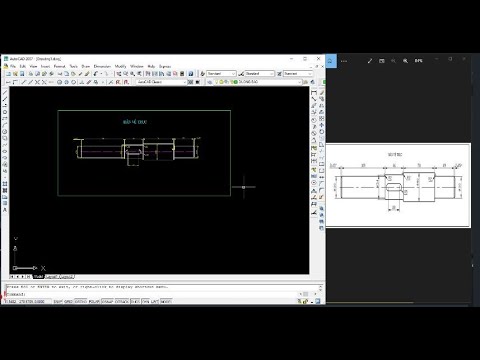This screenshot has height=360, width=480.
Task: Open the Modify menu
Action: click(x=120, y=66)
